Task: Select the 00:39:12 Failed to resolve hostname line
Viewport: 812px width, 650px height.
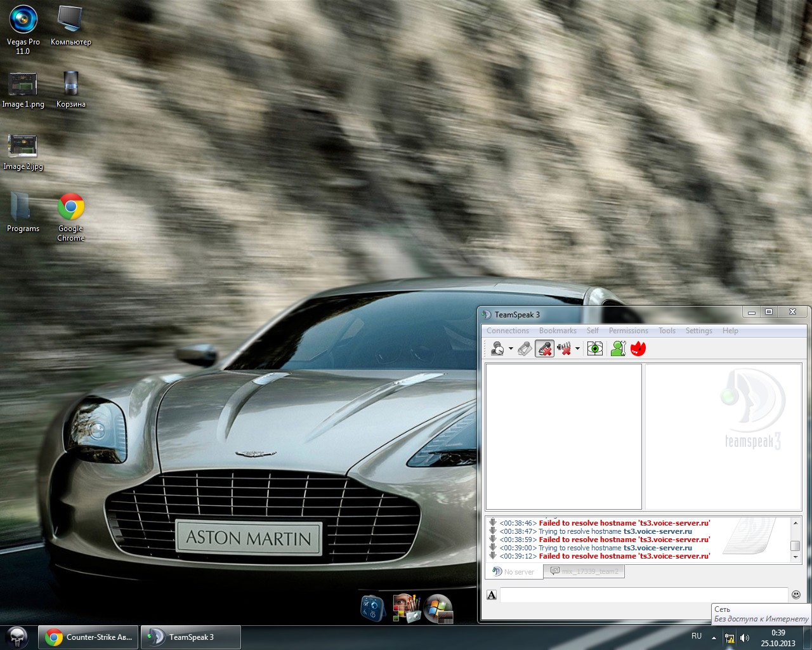Action: click(599, 556)
